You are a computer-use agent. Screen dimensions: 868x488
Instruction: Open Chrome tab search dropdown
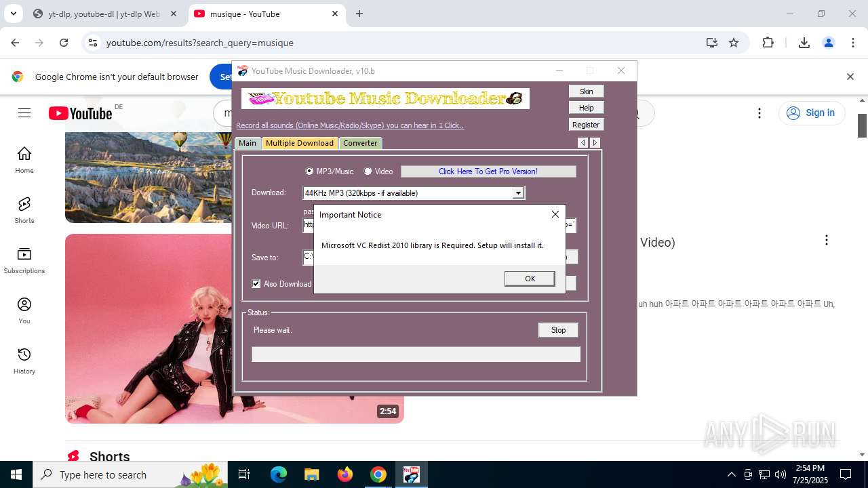[x=13, y=14]
